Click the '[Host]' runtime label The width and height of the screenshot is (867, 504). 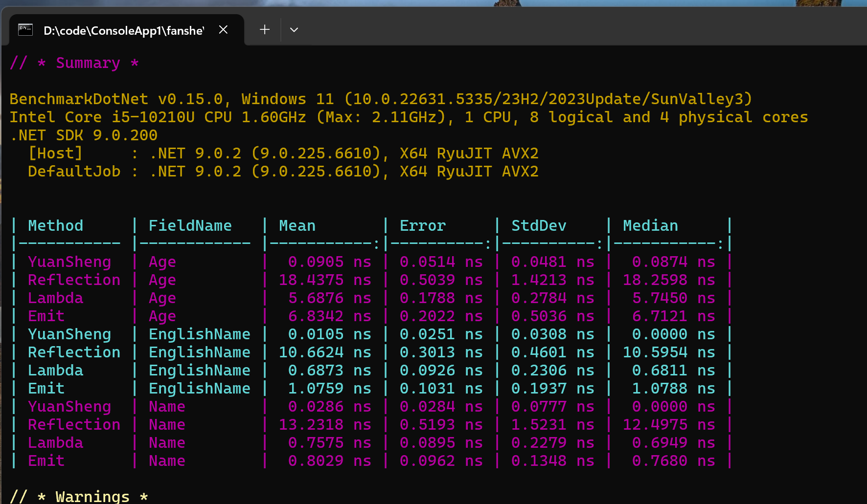[x=55, y=153]
